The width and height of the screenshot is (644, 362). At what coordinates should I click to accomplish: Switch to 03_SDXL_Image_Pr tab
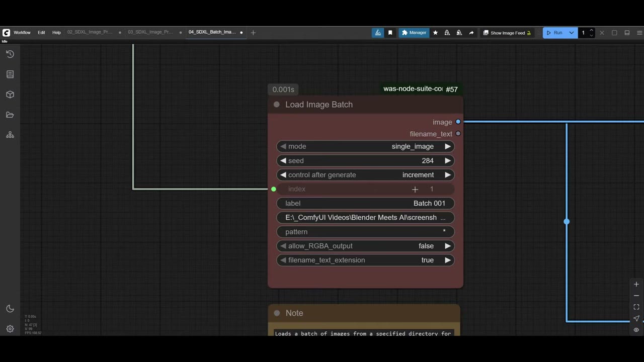150,32
